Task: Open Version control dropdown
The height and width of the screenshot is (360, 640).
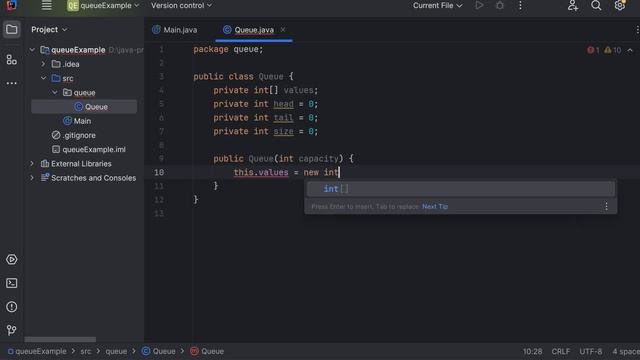Action: (181, 5)
